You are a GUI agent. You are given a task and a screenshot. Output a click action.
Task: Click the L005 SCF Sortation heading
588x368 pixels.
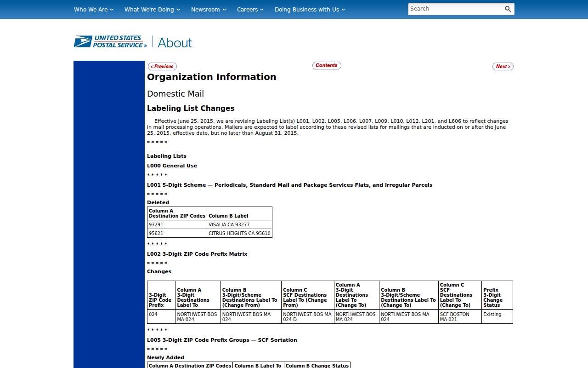tap(222, 340)
